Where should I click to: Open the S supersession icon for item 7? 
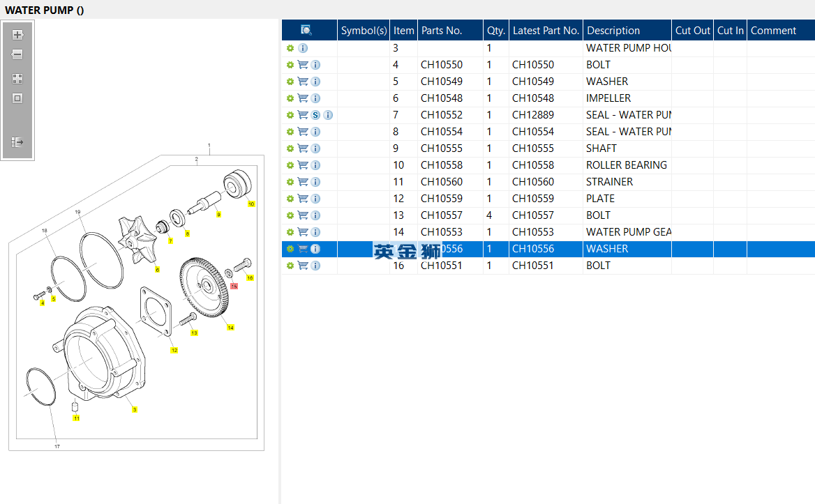coord(315,115)
